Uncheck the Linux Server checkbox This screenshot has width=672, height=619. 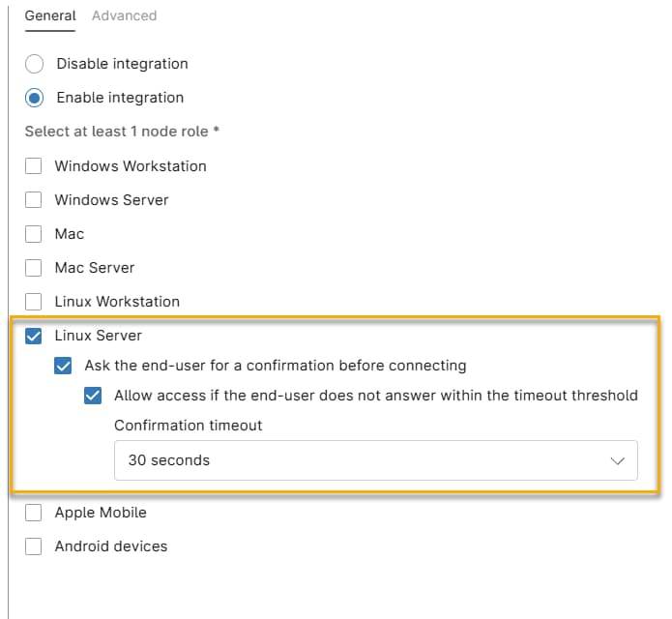(34, 337)
